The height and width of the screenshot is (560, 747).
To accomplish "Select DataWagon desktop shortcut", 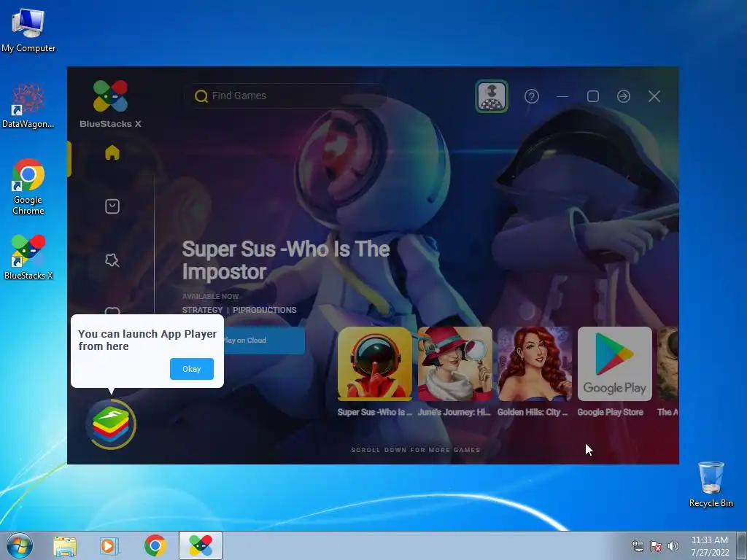I will [28, 106].
